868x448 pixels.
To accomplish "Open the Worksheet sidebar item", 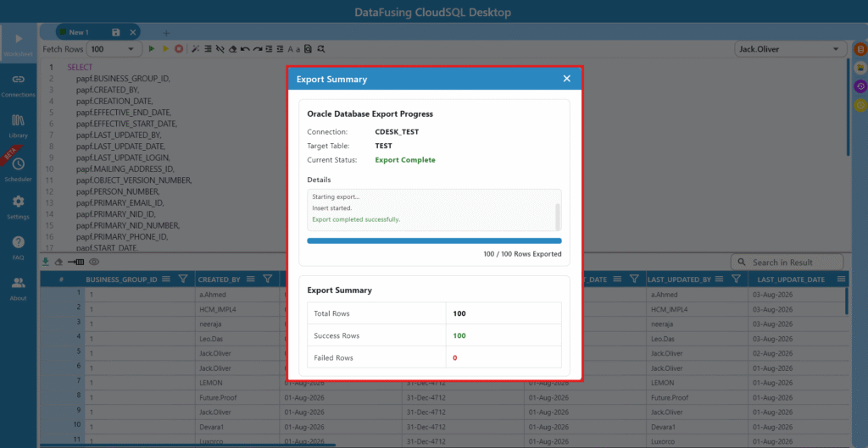I will (x=19, y=46).
